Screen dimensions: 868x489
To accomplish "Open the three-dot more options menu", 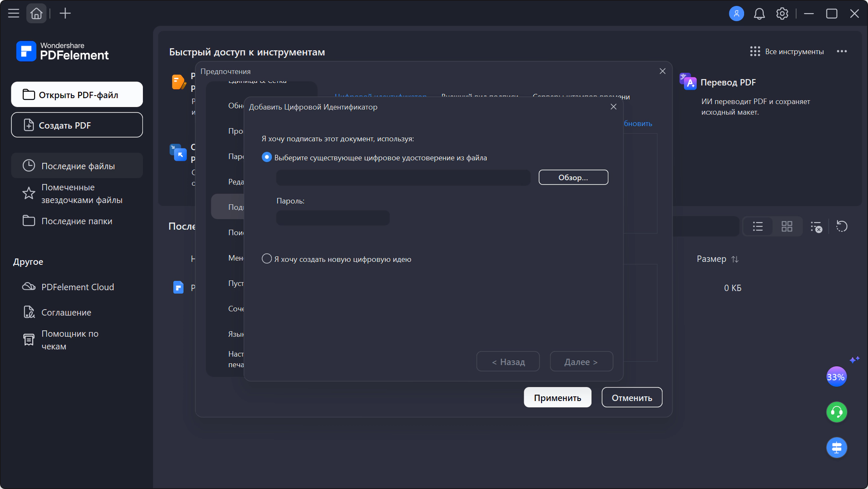I will tap(842, 51).
